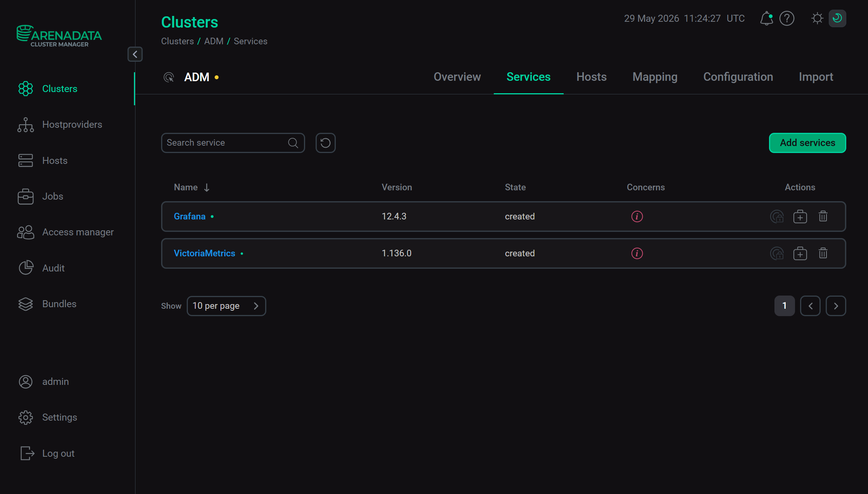This screenshot has width=868, height=494.
Task: Open the admin profile
Action: pyautogui.click(x=43, y=382)
